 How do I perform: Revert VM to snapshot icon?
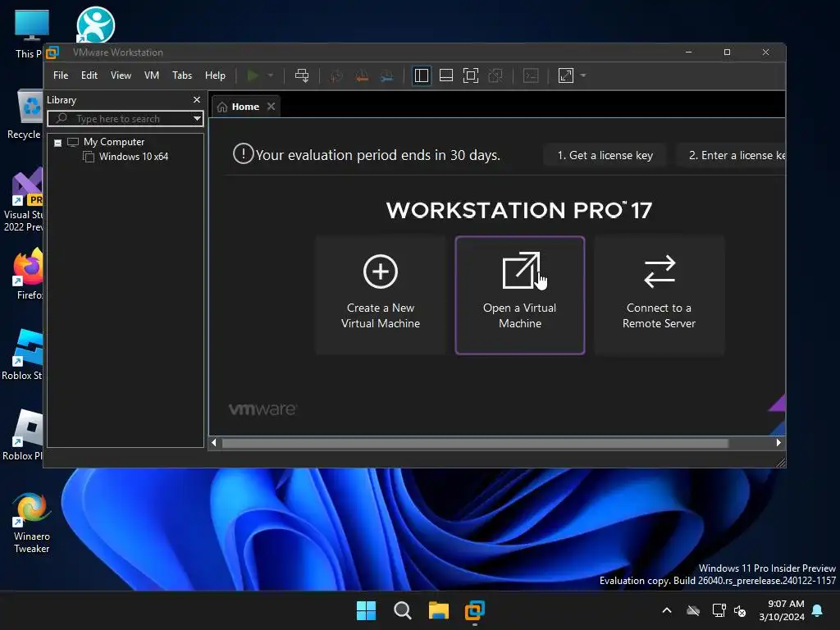(362, 75)
